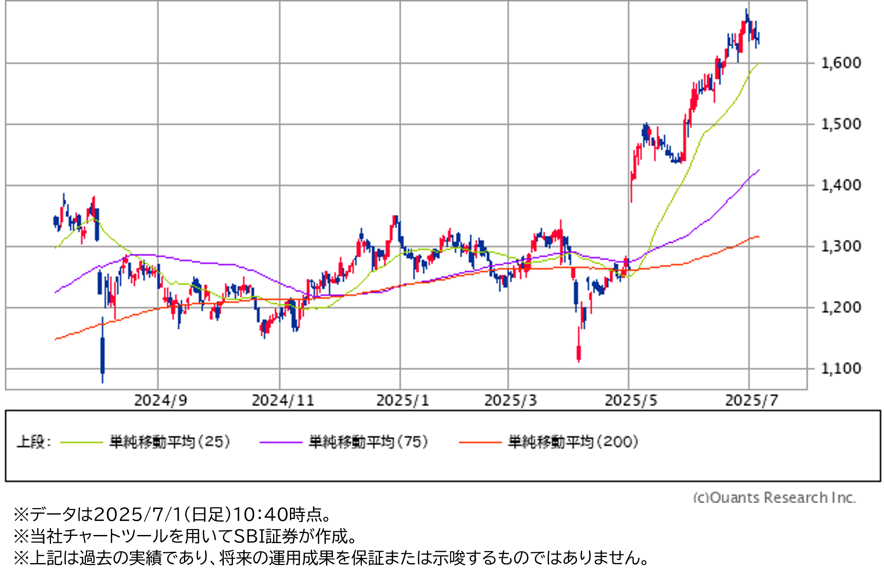Click the purple 75-day average legend line
This screenshot has height=588, width=884.
pos(280,442)
